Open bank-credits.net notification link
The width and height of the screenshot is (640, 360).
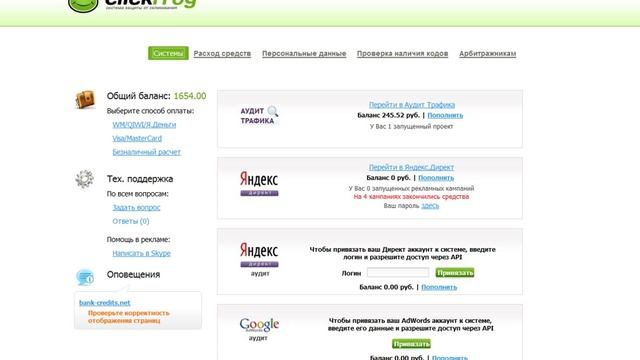click(104, 302)
